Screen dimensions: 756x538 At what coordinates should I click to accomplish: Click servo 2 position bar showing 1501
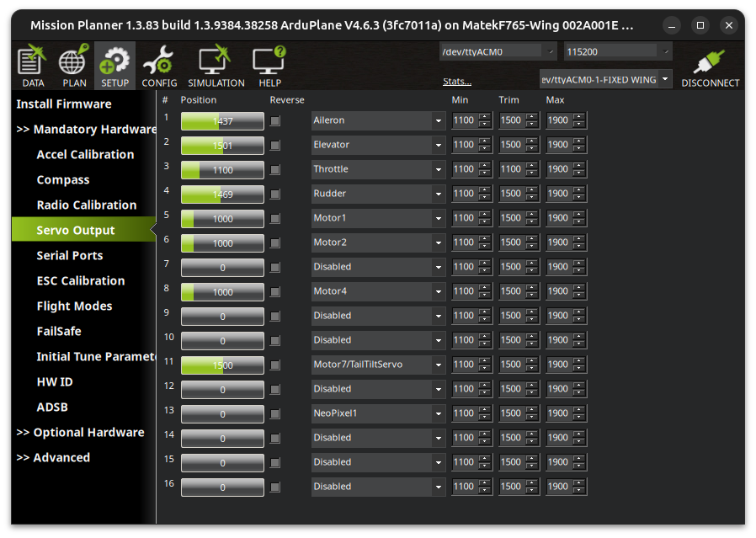coord(222,145)
